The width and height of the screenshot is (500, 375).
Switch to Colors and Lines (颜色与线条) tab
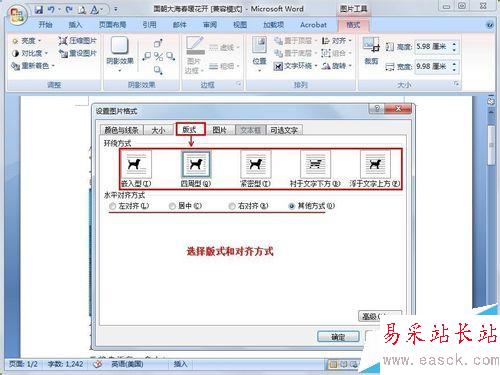(x=122, y=130)
